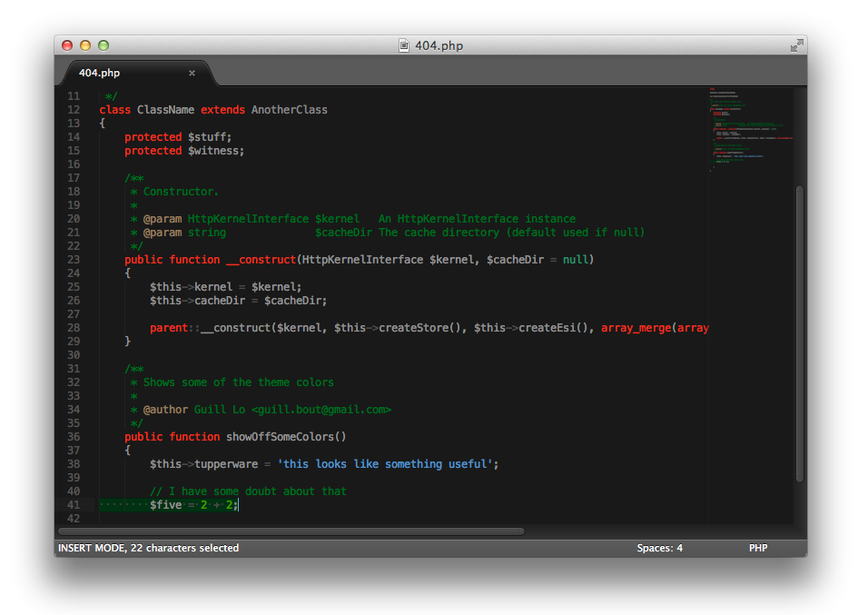This screenshot has height=615, width=868.
Task: Click 'The cache directory' comment text
Action: tap(439, 233)
